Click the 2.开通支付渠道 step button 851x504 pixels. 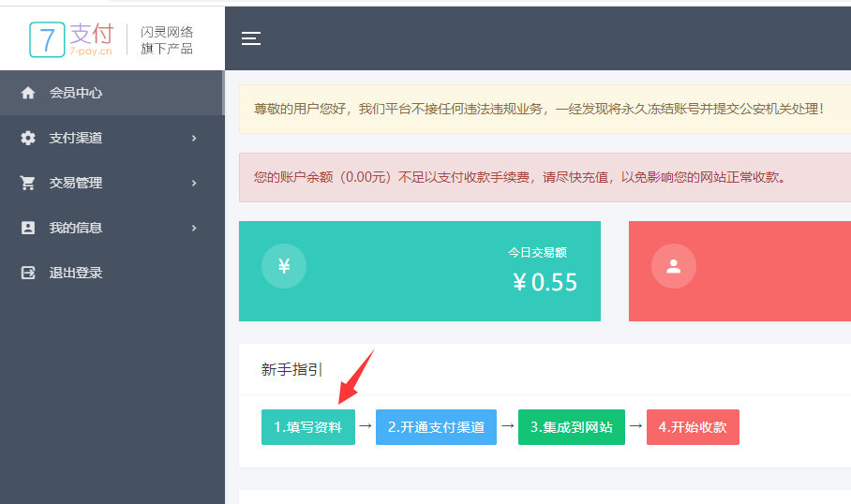pos(436,427)
